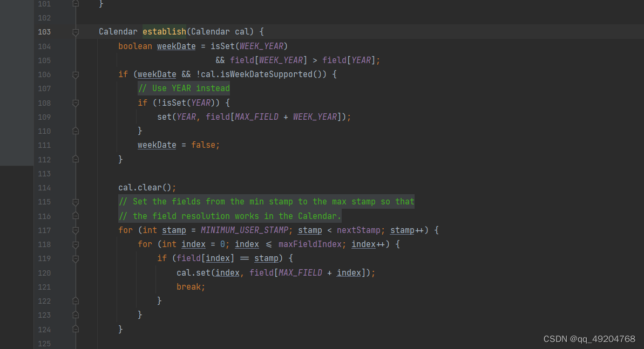Click the underlined weekDate variable on line 104

[176, 46]
